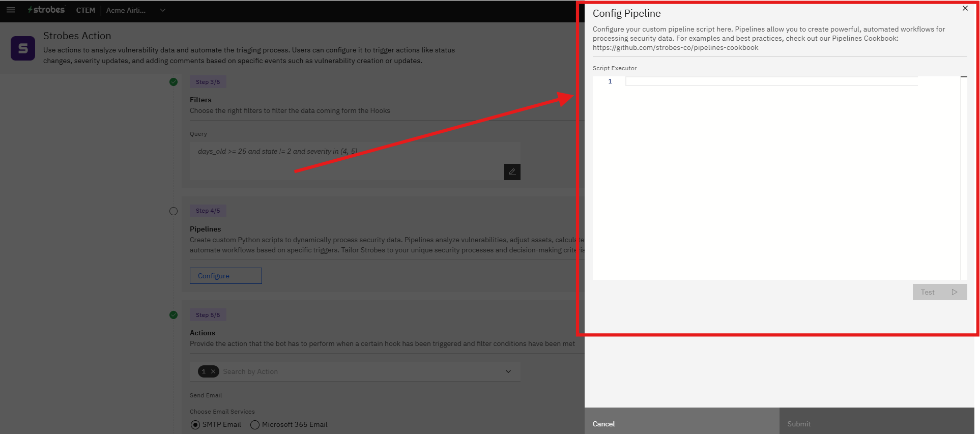The width and height of the screenshot is (980, 434).
Task: Submit the pipeline configuration
Action: [877, 421]
